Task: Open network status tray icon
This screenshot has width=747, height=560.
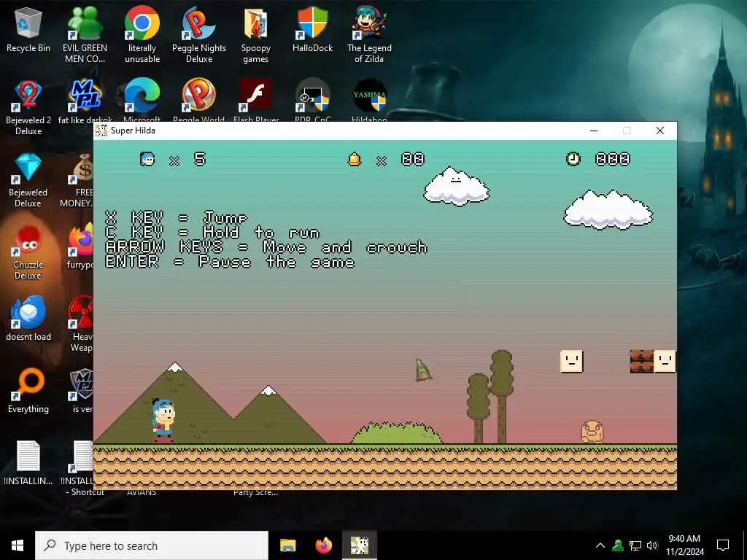Action: 635,545
